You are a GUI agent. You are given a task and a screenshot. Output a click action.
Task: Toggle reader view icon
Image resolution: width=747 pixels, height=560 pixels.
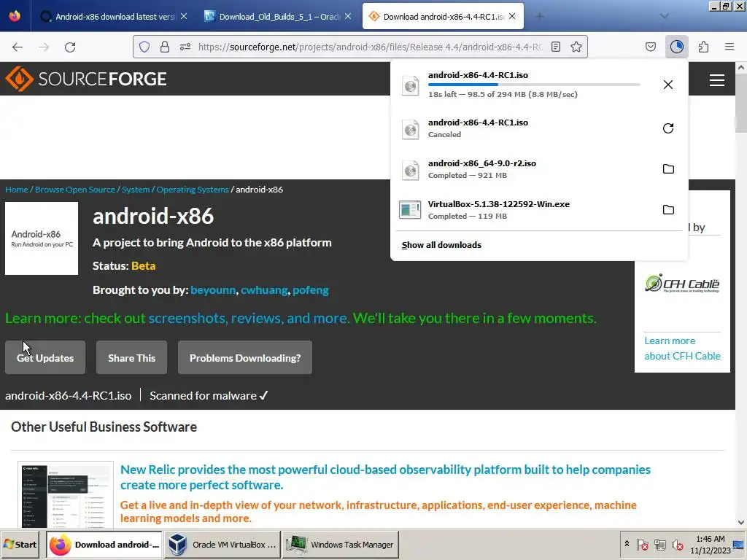(555, 47)
